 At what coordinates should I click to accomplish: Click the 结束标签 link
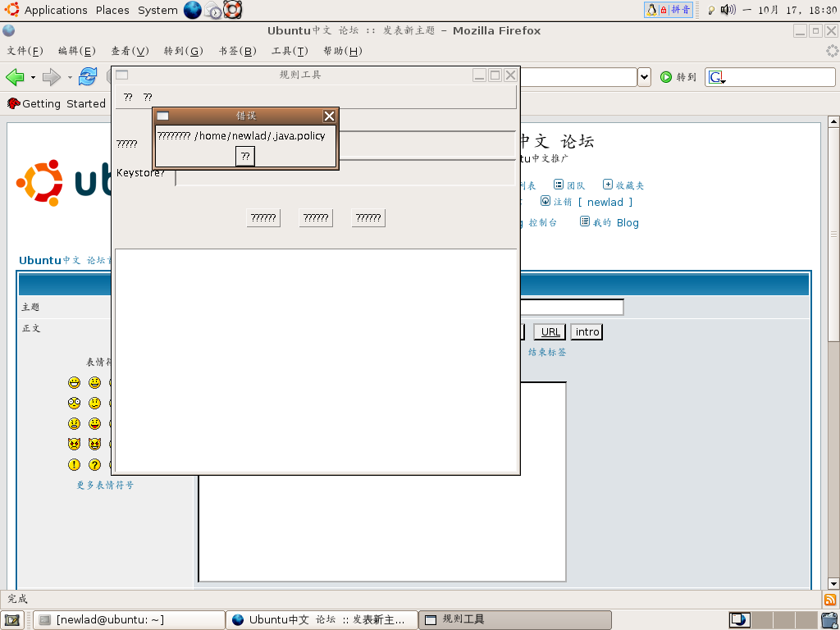click(547, 353)
